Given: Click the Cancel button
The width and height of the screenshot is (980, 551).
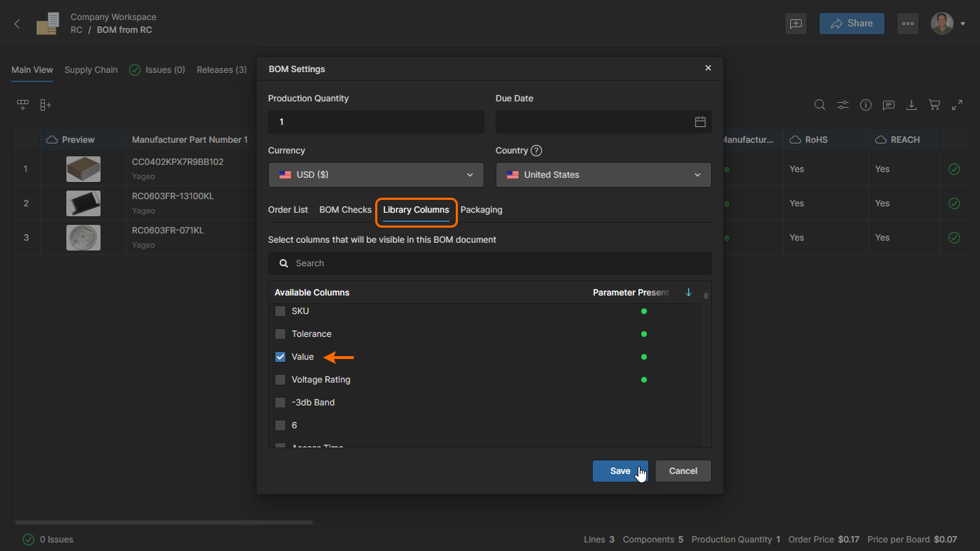Looking at the screenshot, I should coord(683,471).
